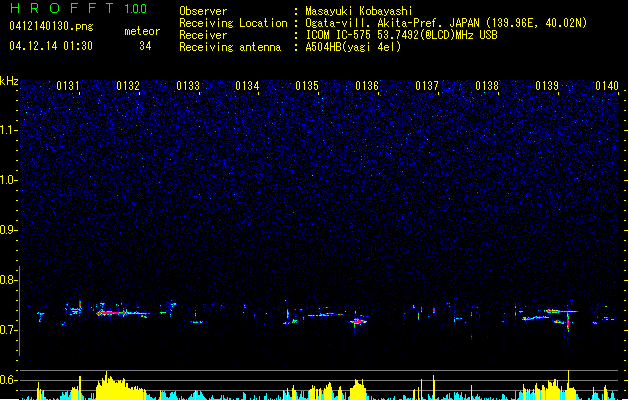Screen dimensions: 629x400
Task: Click the 'meteor' label
Action: click(142, 31)
